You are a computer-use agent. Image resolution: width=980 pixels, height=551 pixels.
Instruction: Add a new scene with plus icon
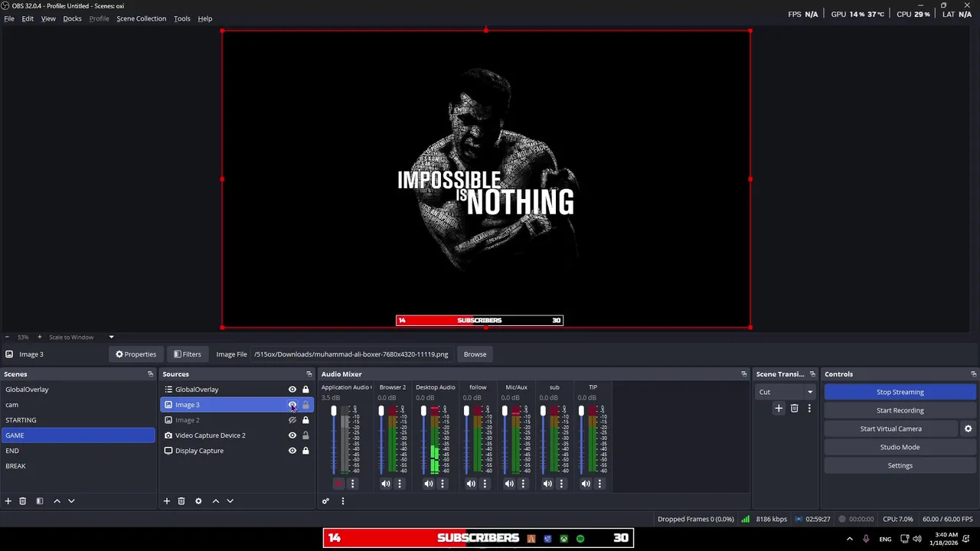pyautogui.click(x=8, y=501)
